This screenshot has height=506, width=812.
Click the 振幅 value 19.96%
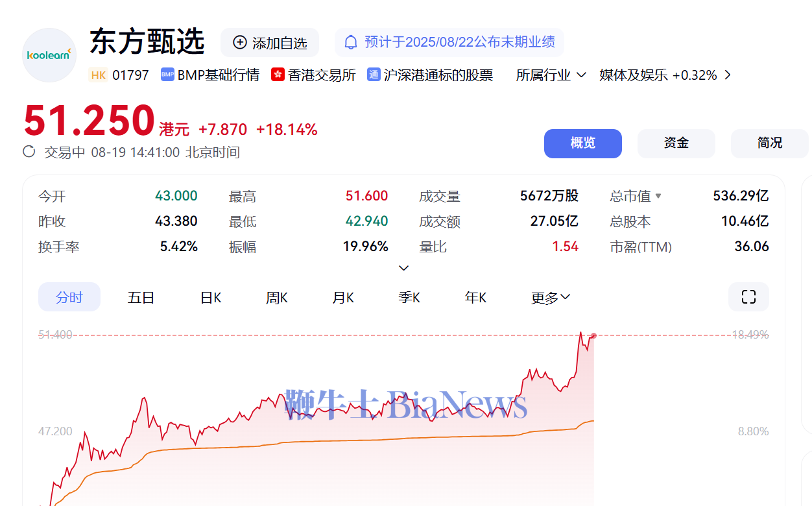pyautogui.click(x=366, y=247)
